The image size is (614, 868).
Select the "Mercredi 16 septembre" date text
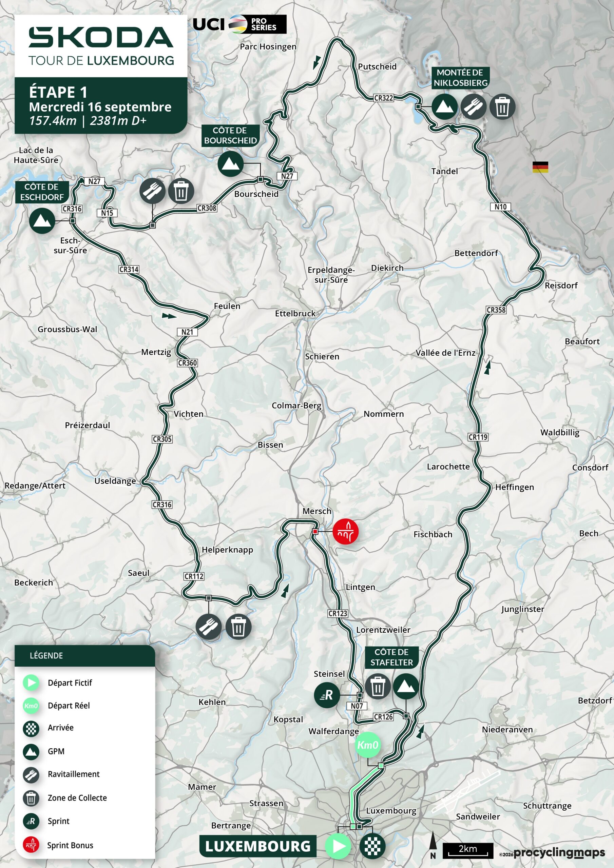tap(100, 107)
